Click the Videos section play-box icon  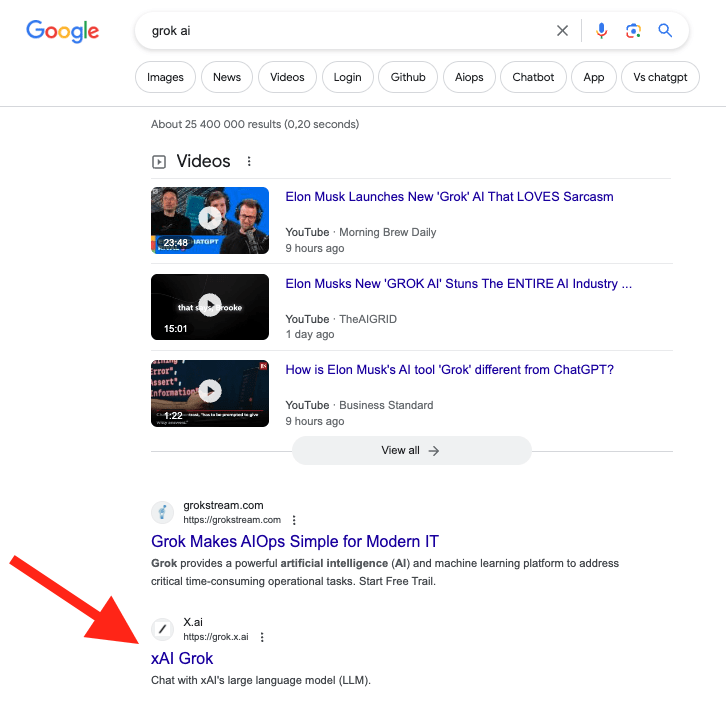click(x=159, y=162)
